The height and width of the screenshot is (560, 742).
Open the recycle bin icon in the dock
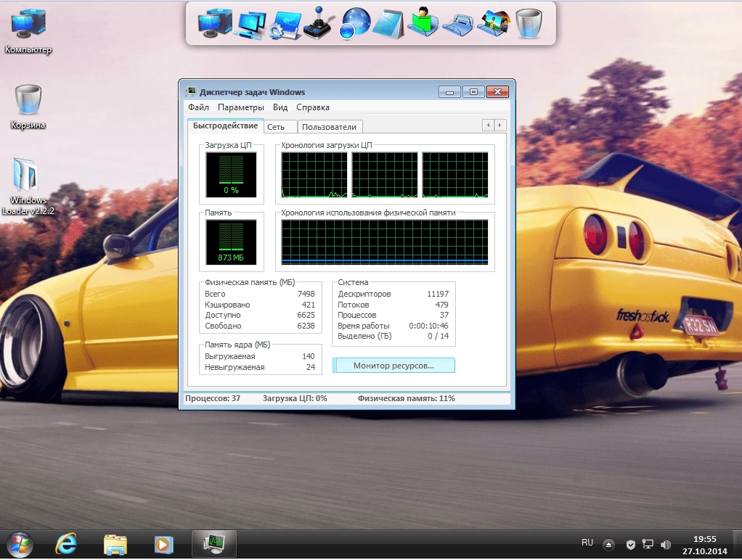pos(528,23)
